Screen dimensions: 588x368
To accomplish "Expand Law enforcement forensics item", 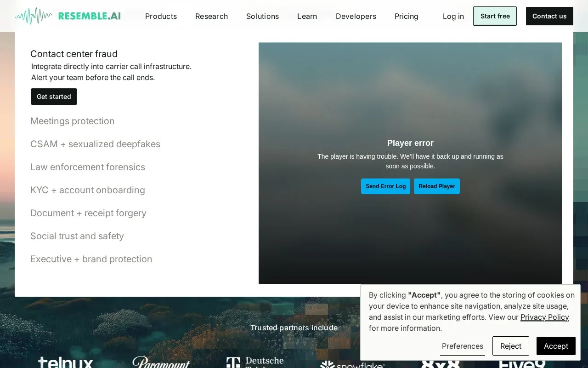I will 88,167.
